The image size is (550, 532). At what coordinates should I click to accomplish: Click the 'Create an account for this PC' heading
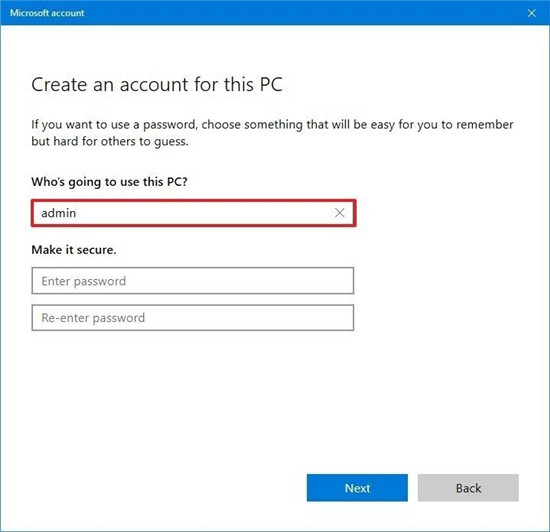pyautogui.click(x=157, y=85)
